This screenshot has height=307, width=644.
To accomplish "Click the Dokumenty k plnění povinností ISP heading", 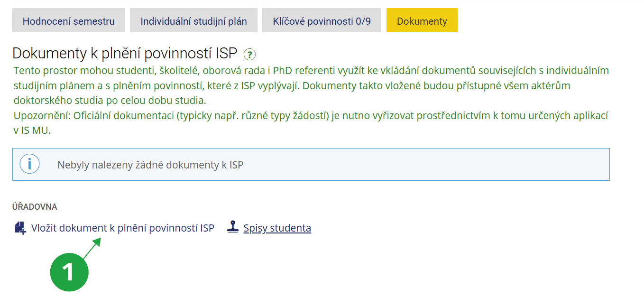I will pos(124,53).
